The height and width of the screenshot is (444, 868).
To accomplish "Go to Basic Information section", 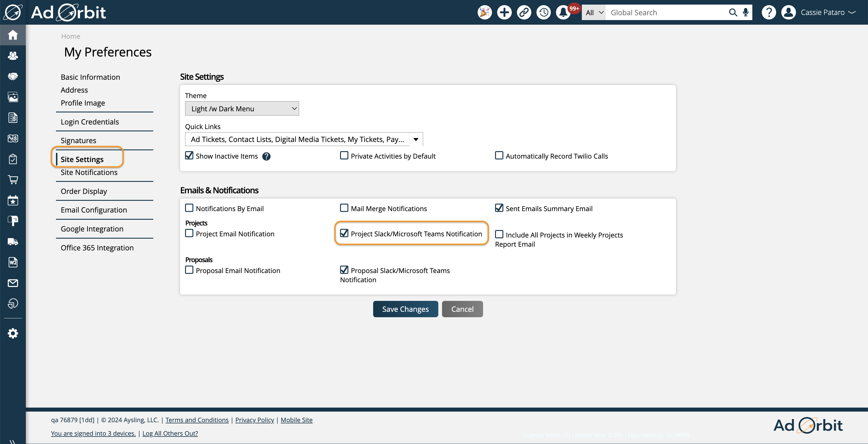I will point(90,77).
